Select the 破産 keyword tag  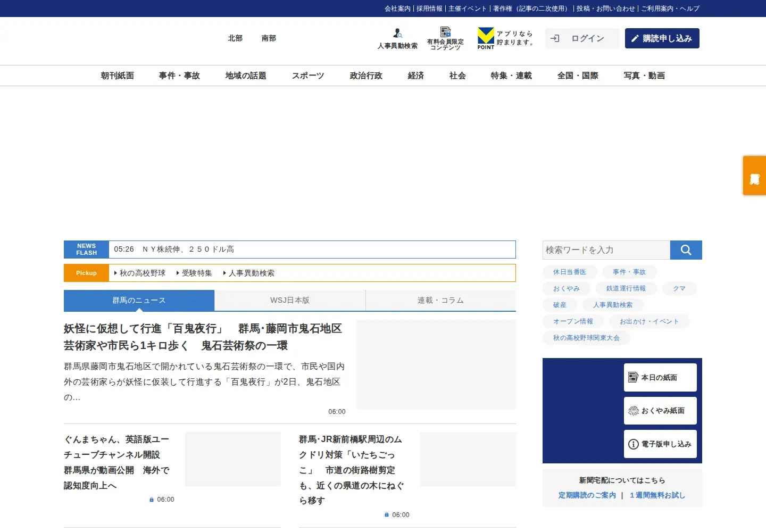[560, 305]
